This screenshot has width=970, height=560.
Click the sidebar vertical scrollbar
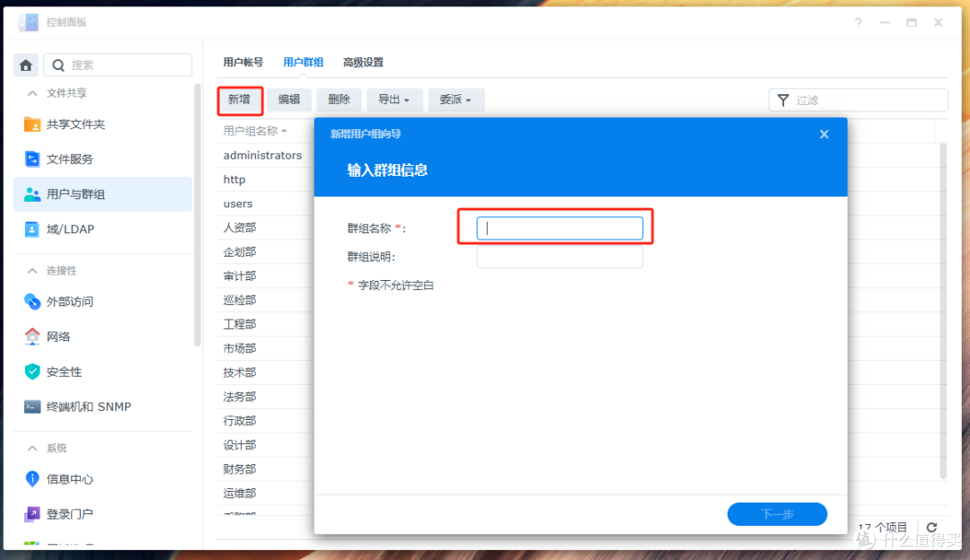tap(198, 215)
